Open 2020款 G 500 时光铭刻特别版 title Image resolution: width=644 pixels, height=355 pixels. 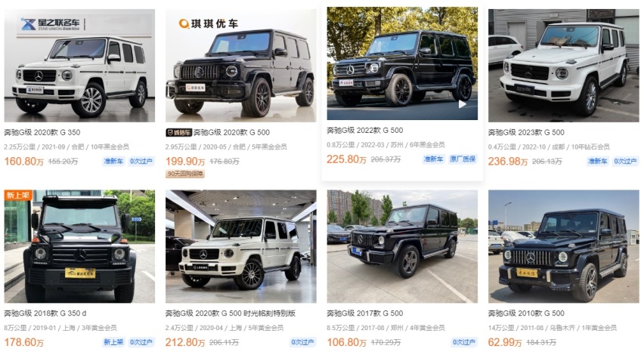click(231, 313)
